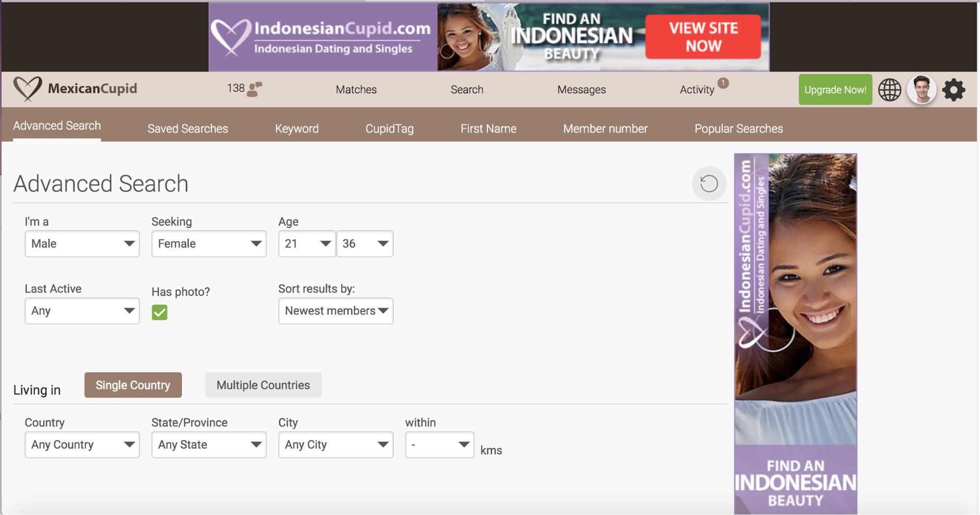The image size is (980, 515).
Task: Open the Seeking dropdown
Action: (209, 244)
